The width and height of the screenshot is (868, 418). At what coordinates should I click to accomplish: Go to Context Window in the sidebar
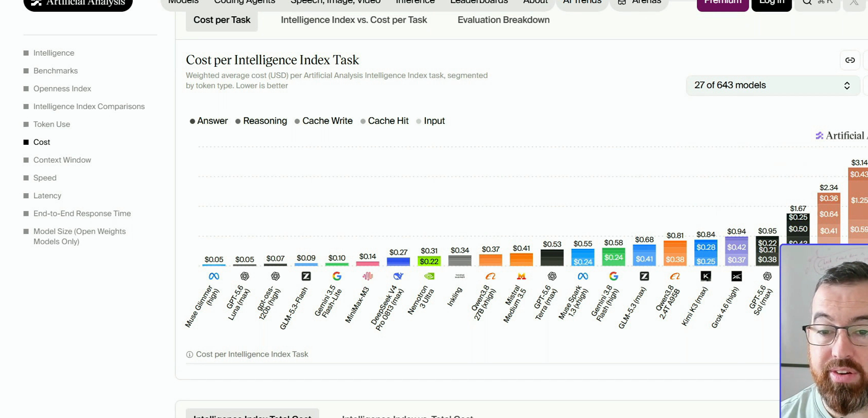[x=62, y=160]
